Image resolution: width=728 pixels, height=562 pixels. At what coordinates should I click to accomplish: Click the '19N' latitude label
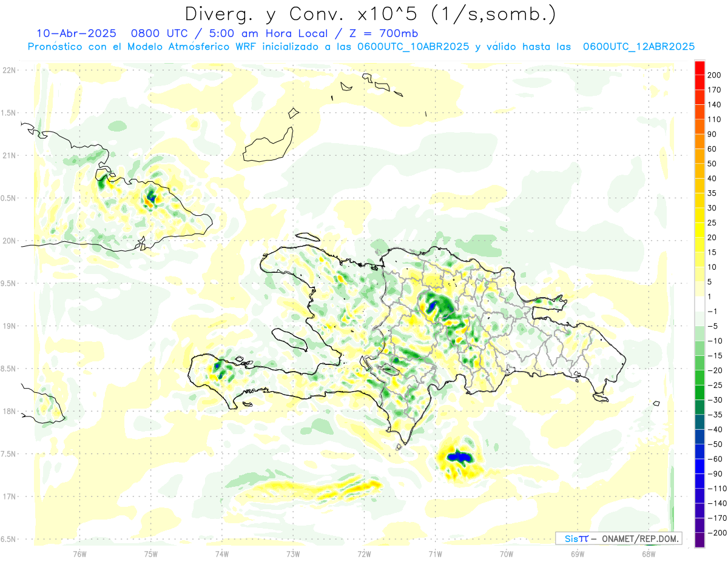coord(8,326)
